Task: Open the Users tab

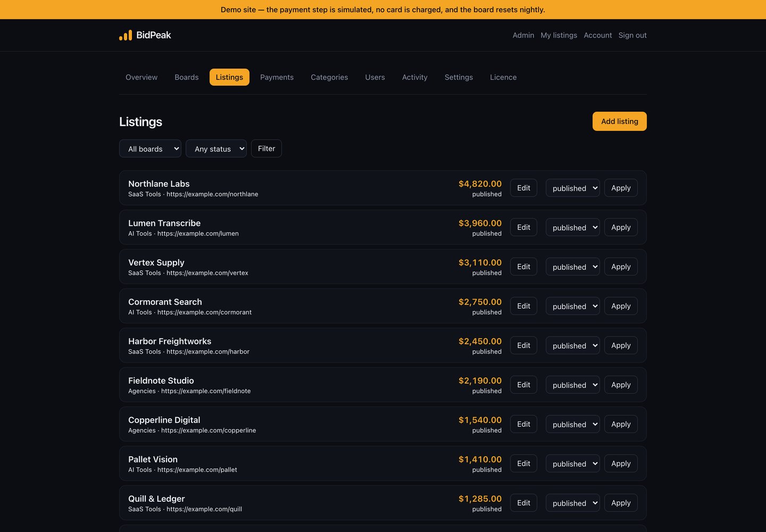Action: point(375,77)
